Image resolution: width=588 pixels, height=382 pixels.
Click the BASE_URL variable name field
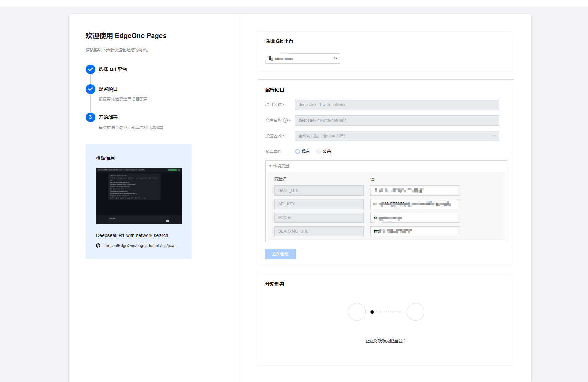(319, 190)
